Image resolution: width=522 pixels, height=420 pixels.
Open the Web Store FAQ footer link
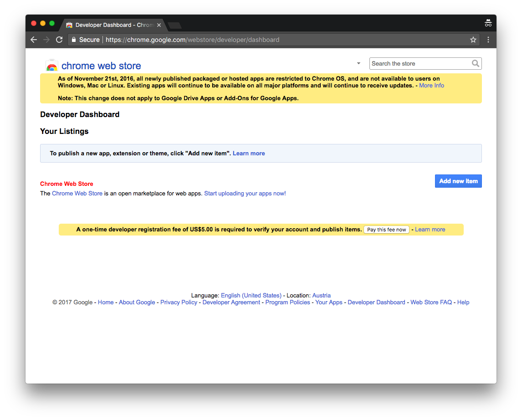tap(431, 302)
